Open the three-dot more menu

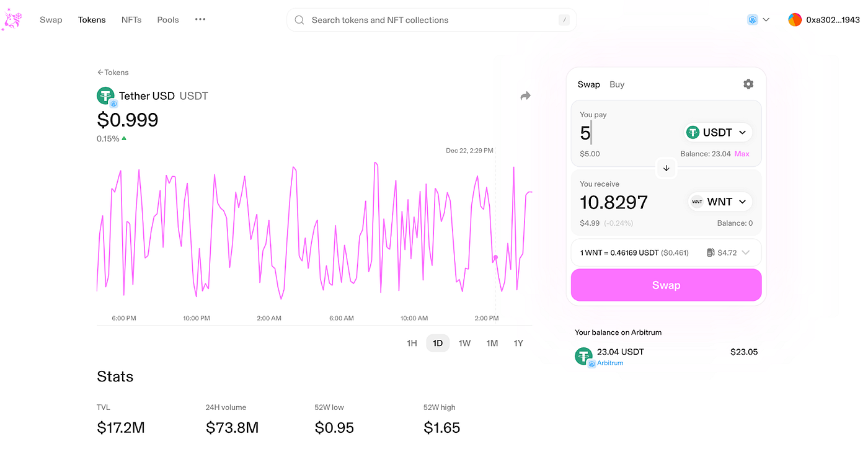click(200, 19)
